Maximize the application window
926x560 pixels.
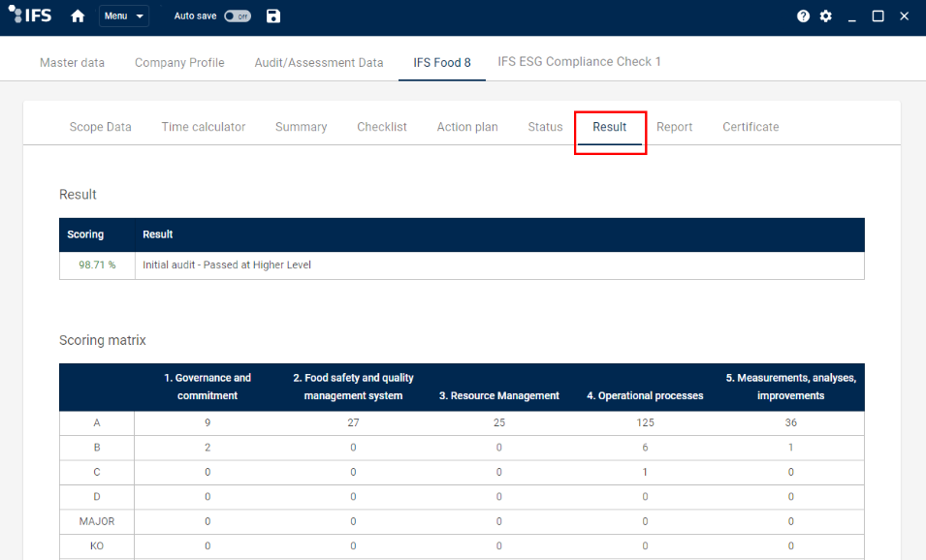[878, 16]
